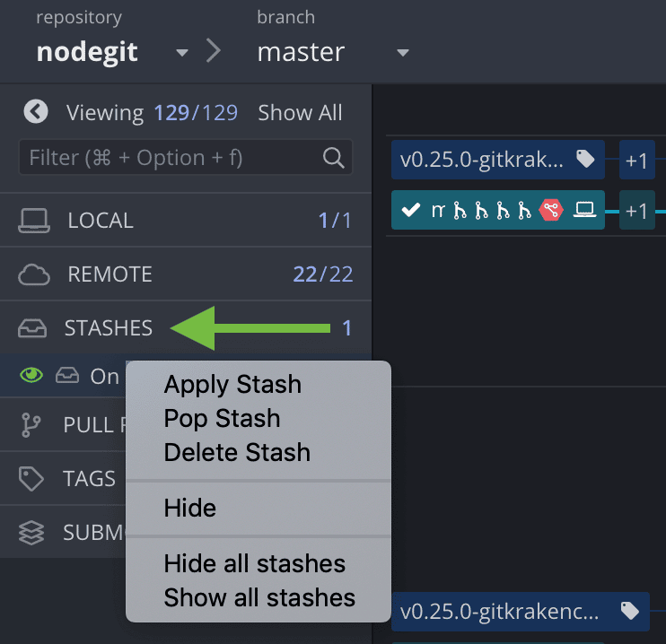Choose Apply Stash from the context menu

point(232,385)
